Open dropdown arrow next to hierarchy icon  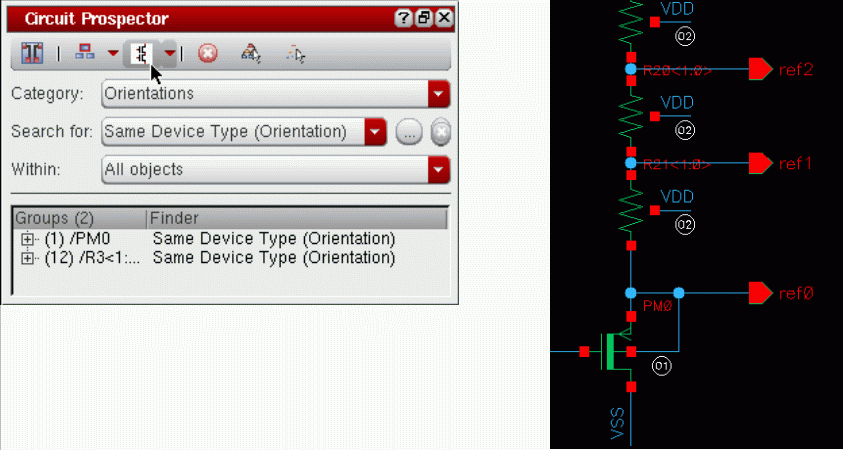click(113, 53)
